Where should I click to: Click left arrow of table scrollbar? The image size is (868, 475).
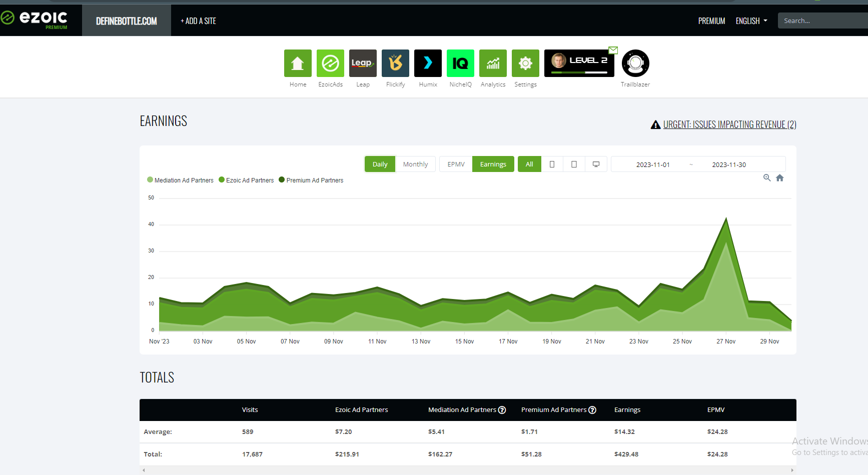pyautogui.click(x=144, y=470)
